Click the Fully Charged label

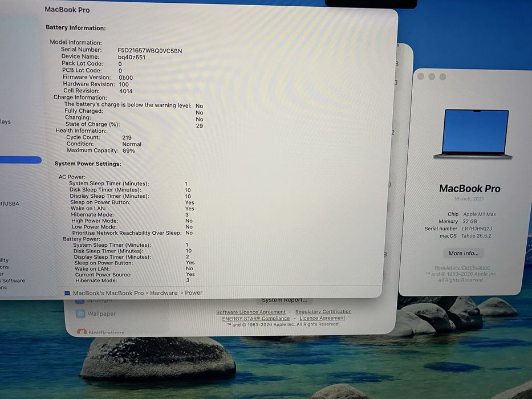(84, 111)
